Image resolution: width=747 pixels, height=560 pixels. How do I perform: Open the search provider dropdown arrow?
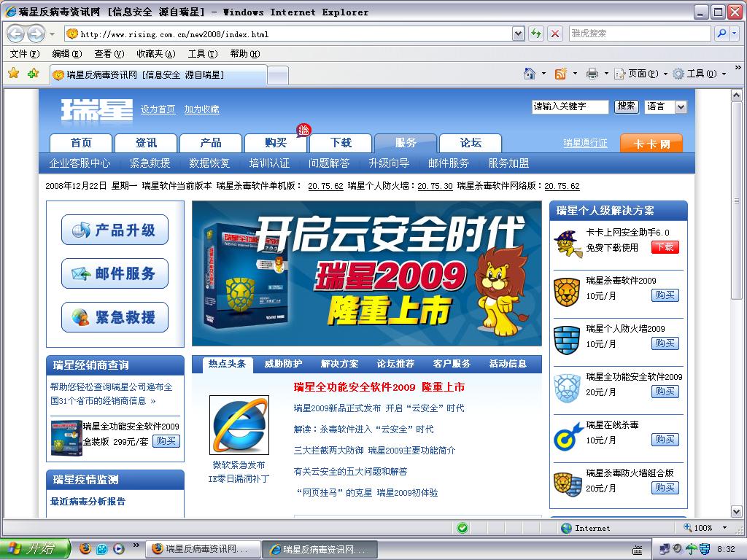pyautogui.click(x=735, y=34)
